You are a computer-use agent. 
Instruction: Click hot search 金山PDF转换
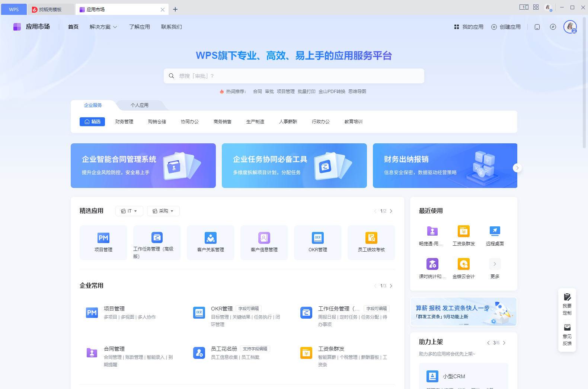tap(332, 92)
